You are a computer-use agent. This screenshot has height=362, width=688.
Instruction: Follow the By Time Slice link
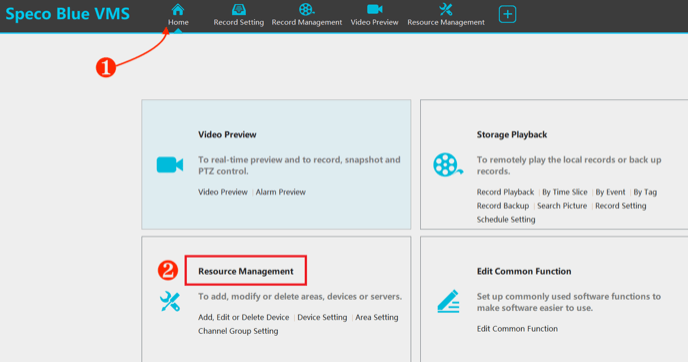point(564,192)
